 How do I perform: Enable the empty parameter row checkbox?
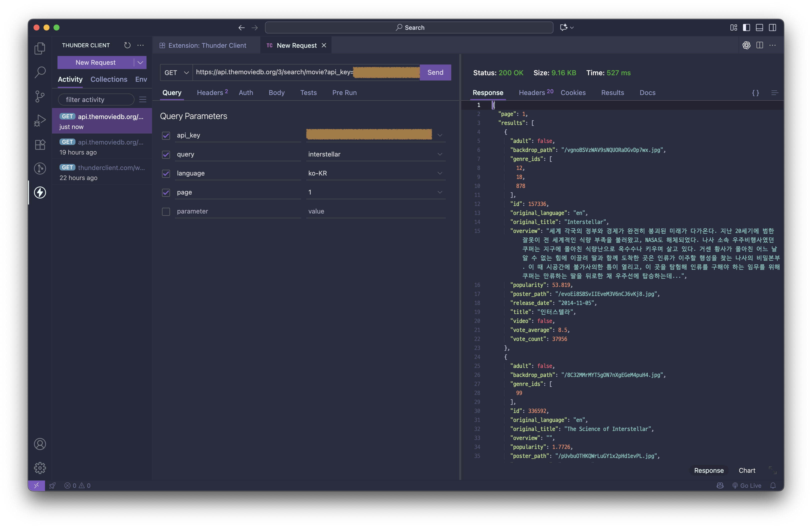(166, 211)
